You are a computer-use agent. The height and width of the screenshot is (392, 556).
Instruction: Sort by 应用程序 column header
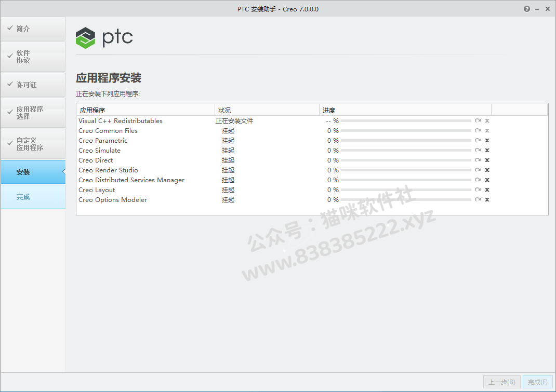click(x=145, y=110)
